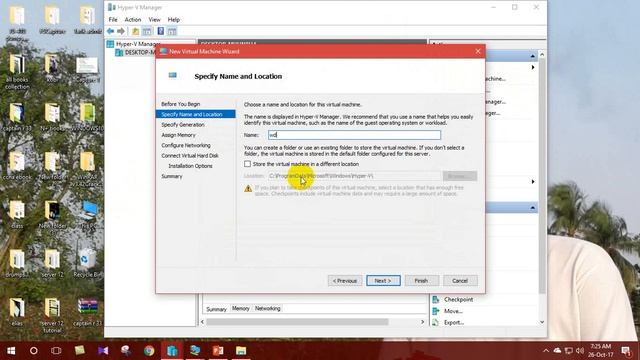Click the Move action icon
Screen dimensions: 640x360
tap(436, 311)
